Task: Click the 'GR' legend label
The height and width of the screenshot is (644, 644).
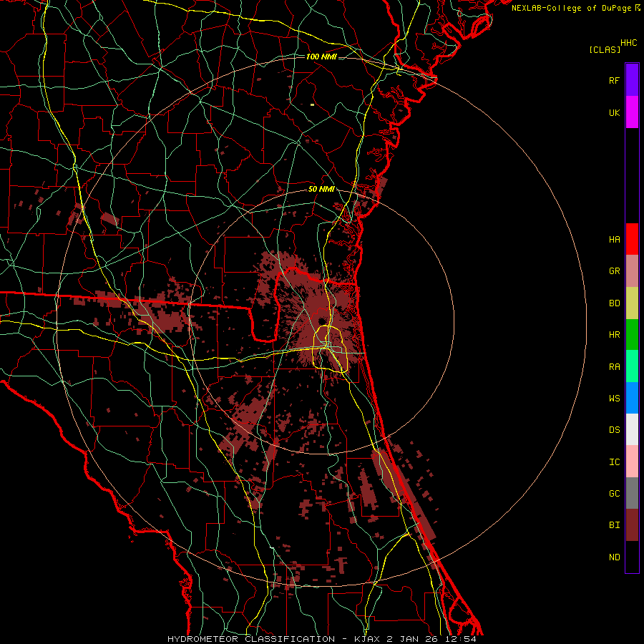Action: click(x=614, y=271)
